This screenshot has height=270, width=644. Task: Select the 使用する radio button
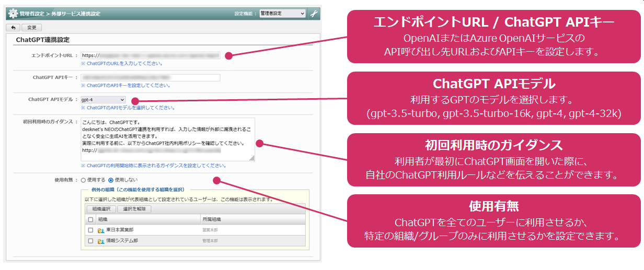click(83, 180)
